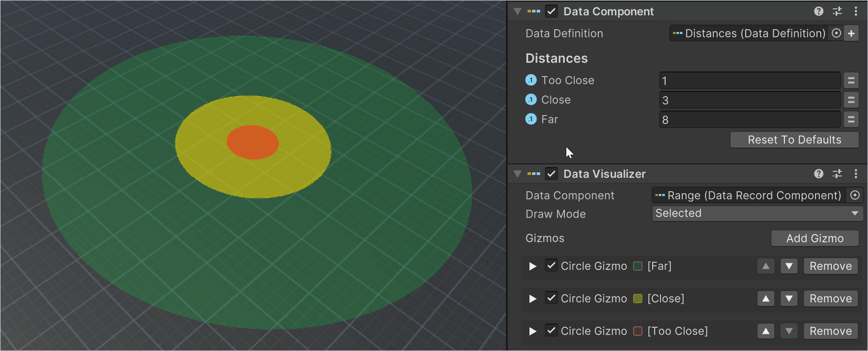Click the object picker for Data Component field
The width and height of the screenshot is (868, 351).
coord(855,195)
